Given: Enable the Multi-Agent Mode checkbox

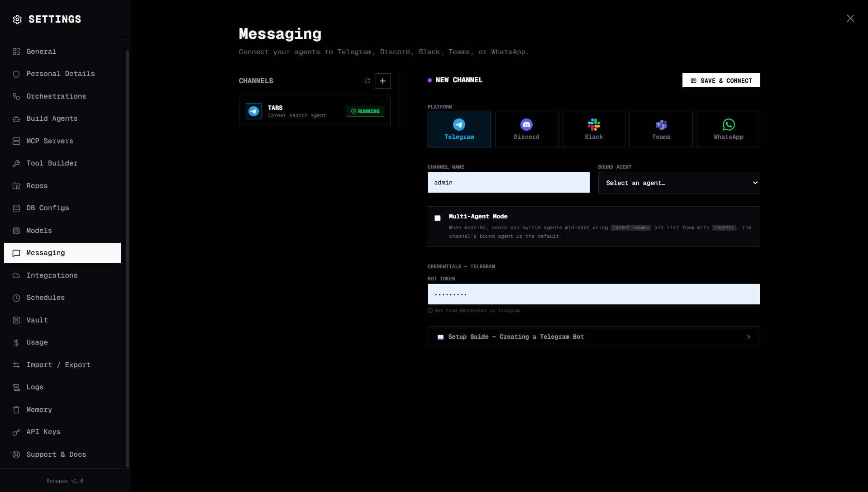Looking at the screenshot, I should click(x=438, y=218).
